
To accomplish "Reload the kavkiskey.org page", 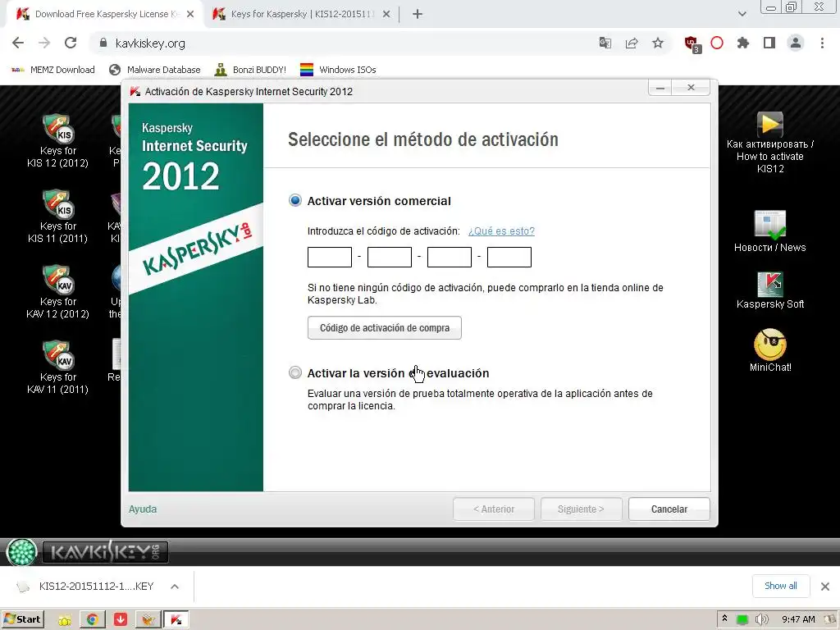I will tap(71, 43).
